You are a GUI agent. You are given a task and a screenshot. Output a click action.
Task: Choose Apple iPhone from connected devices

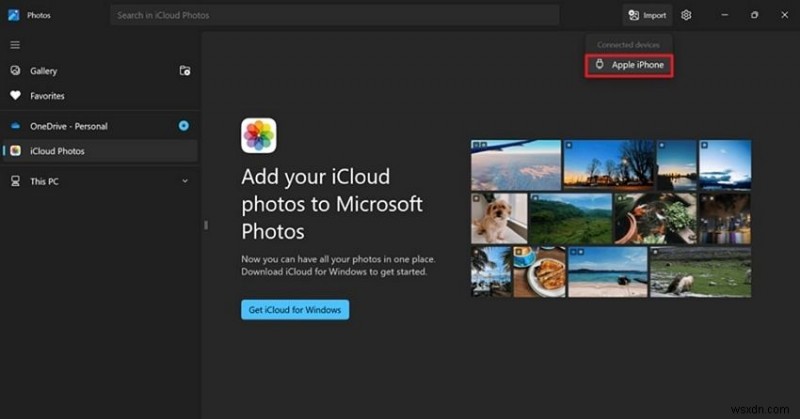click(x=629, y=65)
